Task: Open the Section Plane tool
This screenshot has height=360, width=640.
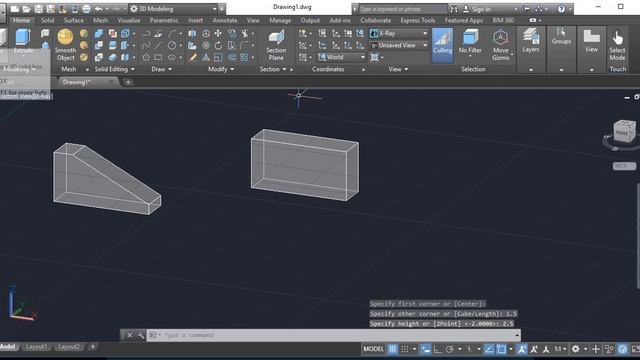Action: tap(276, 45)
